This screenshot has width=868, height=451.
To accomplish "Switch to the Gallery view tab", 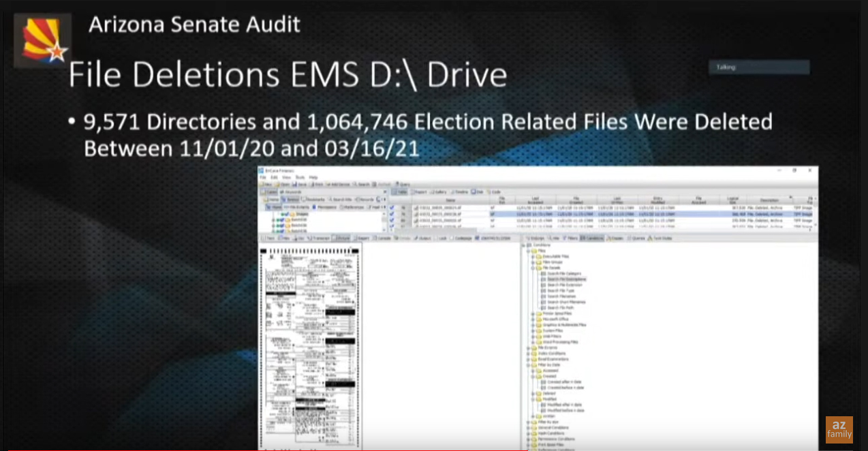I will coord(439,192).
